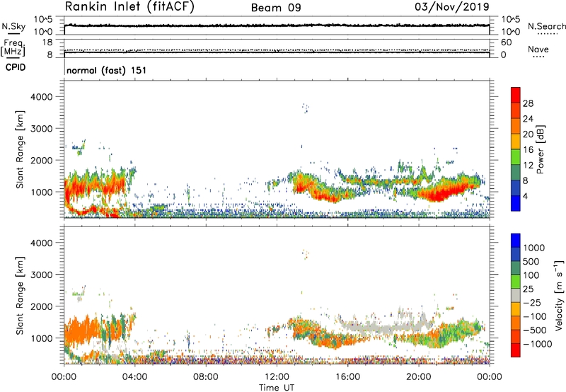
Task: Click the 'normal (fast) 151' CPID entry
Action: [x=107, y=70]
